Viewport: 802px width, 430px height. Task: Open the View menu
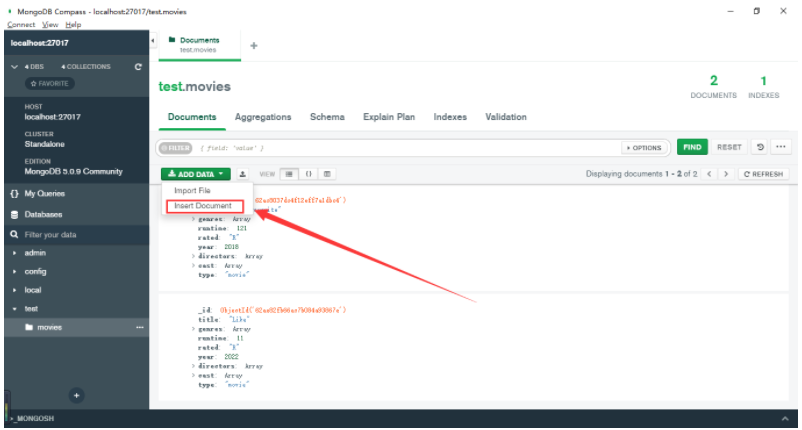50,25
